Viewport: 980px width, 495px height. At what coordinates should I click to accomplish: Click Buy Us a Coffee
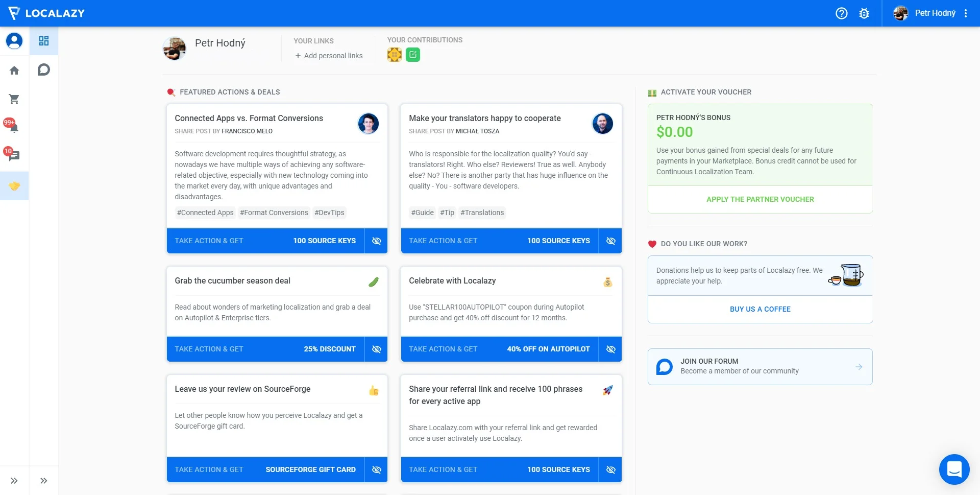pyautogui.click(x=760, y=309)
